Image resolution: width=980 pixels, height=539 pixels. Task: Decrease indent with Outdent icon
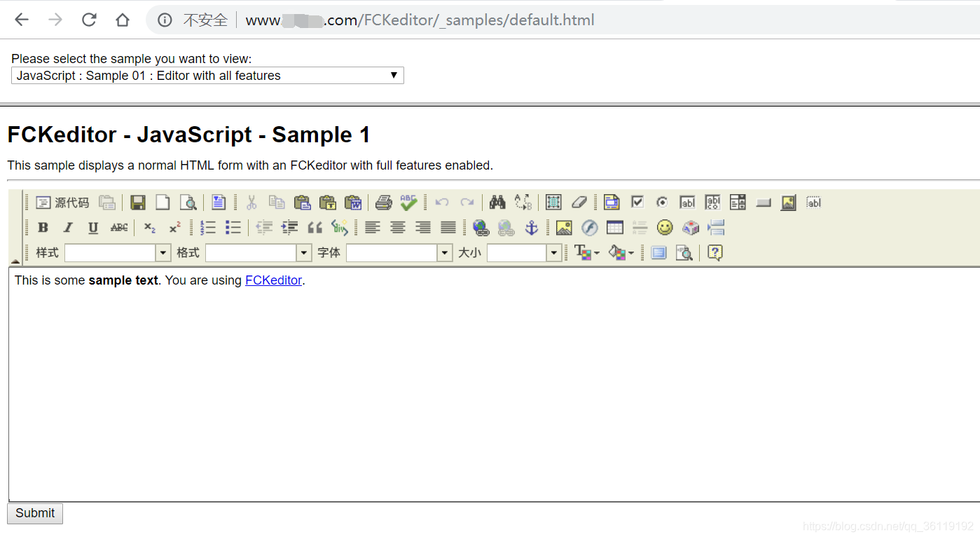point(264,227)
